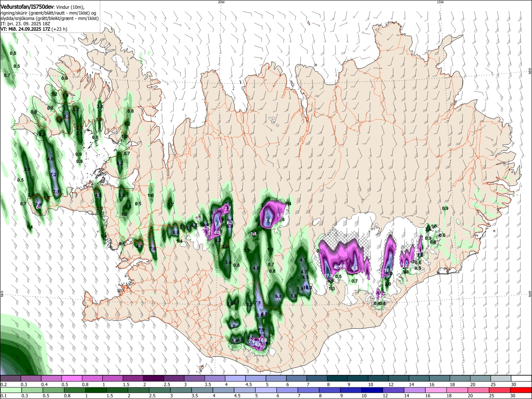Click the '0.1' label starting the rain scale
Screen dimensions: 532x399
point(3,397)
